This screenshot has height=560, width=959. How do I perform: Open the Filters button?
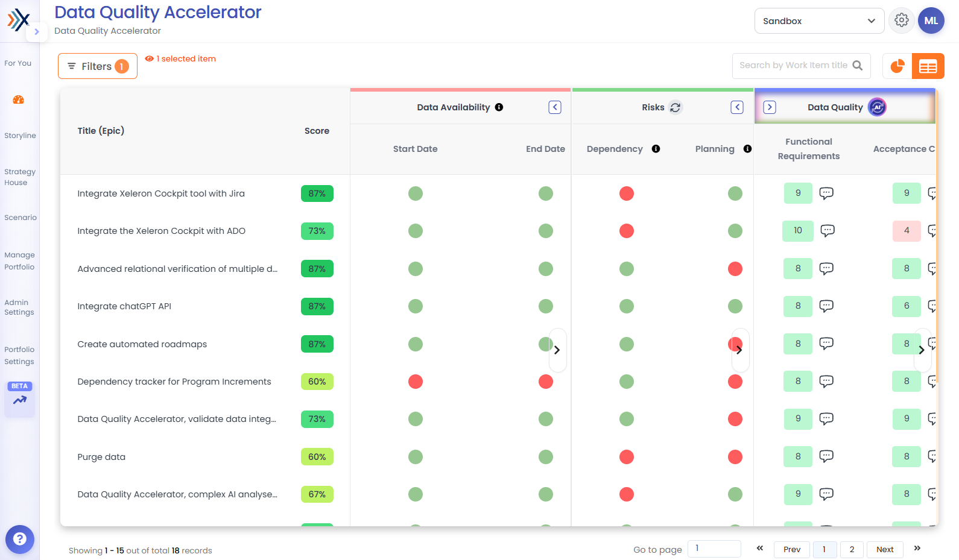coord(98,66)
